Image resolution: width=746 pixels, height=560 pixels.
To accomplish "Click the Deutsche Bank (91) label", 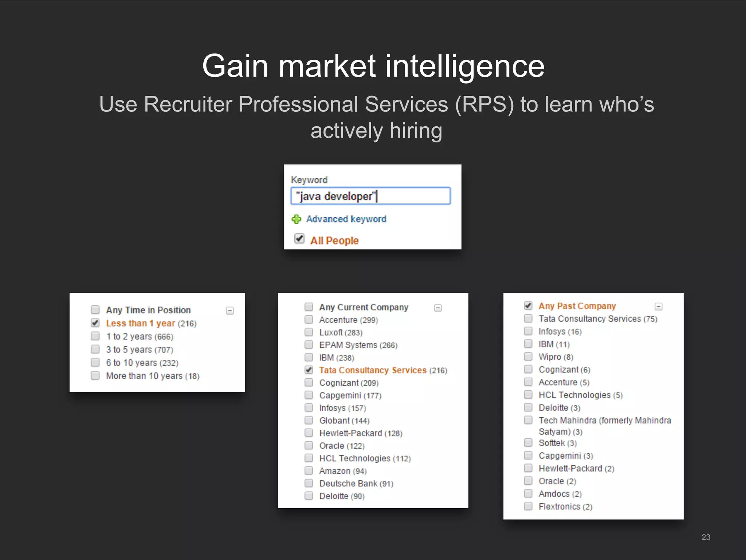I will pos(356,484).
